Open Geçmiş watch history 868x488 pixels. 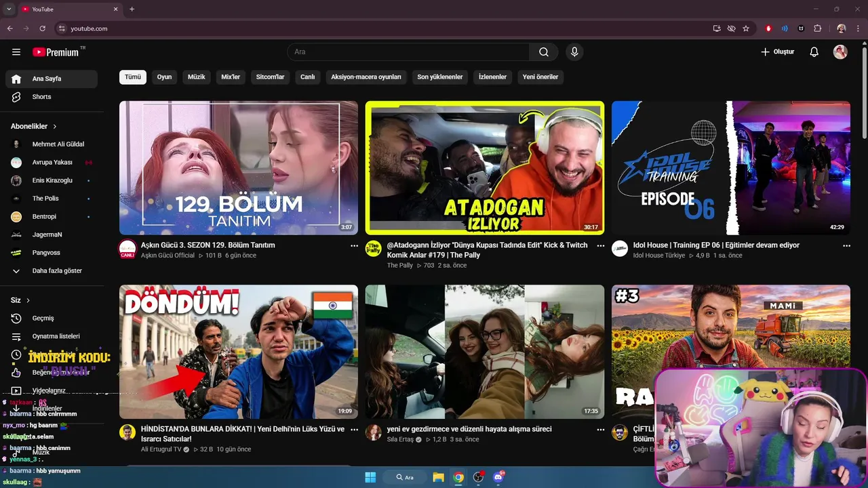[x=52, y=318]
